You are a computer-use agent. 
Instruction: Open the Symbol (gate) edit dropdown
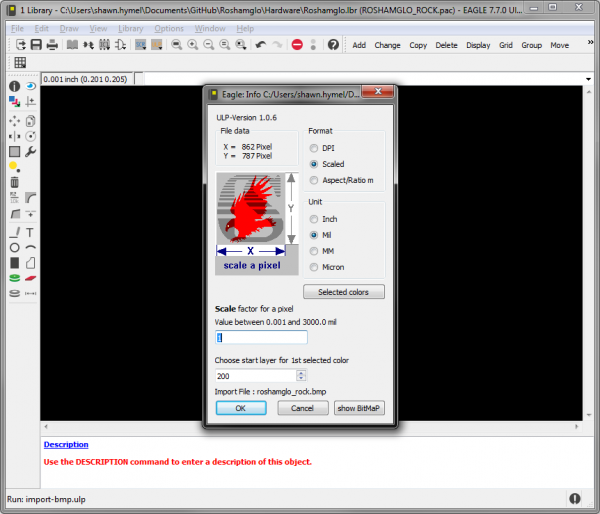[120, 45]
